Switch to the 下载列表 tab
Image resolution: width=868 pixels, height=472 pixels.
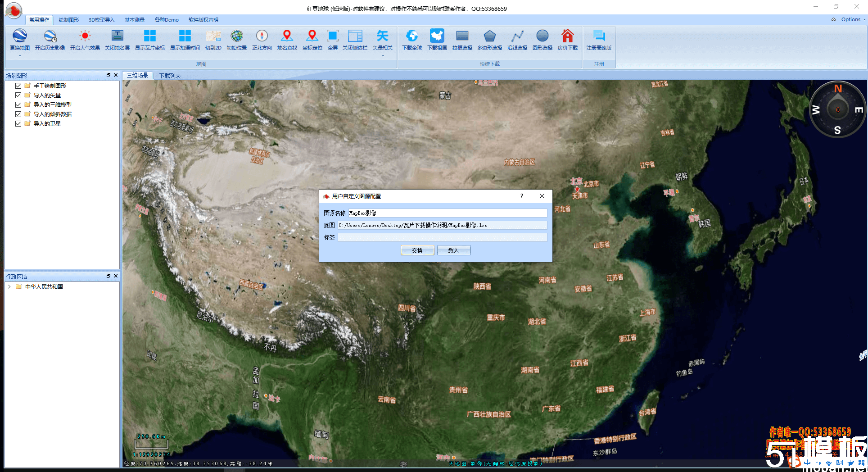(x=170, y=76)
